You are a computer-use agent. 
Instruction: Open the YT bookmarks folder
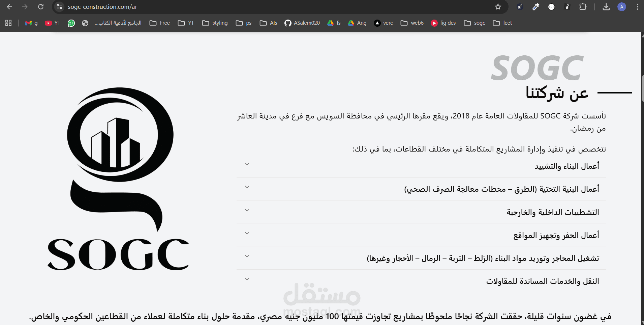[x=186, y=23]
